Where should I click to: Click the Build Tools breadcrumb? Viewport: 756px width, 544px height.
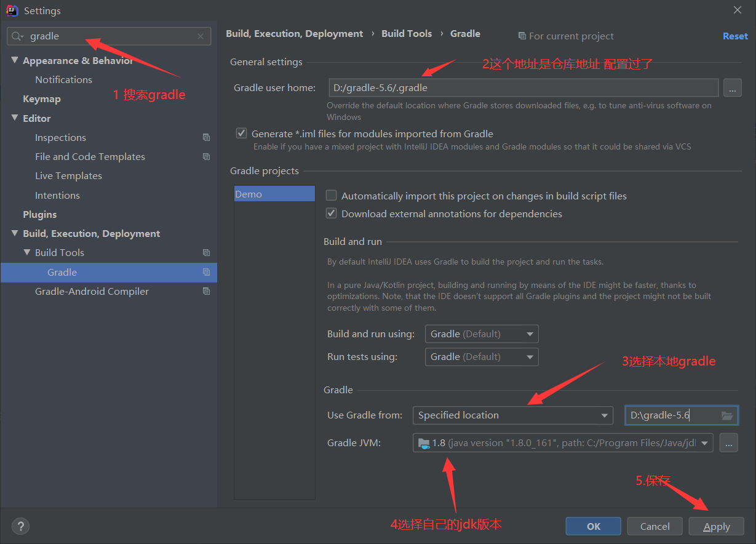coord(407,34)
